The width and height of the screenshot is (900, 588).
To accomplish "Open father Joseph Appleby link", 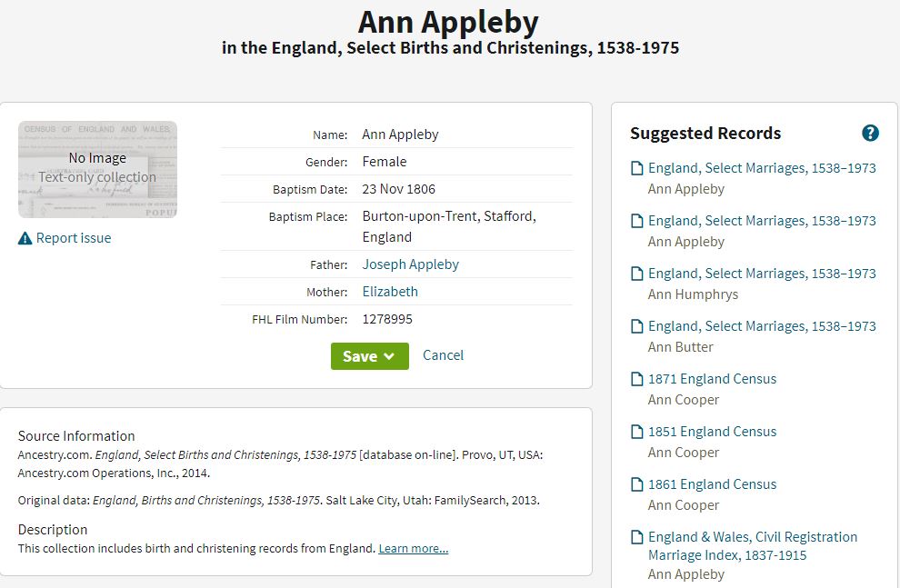I will pos(410,264).
